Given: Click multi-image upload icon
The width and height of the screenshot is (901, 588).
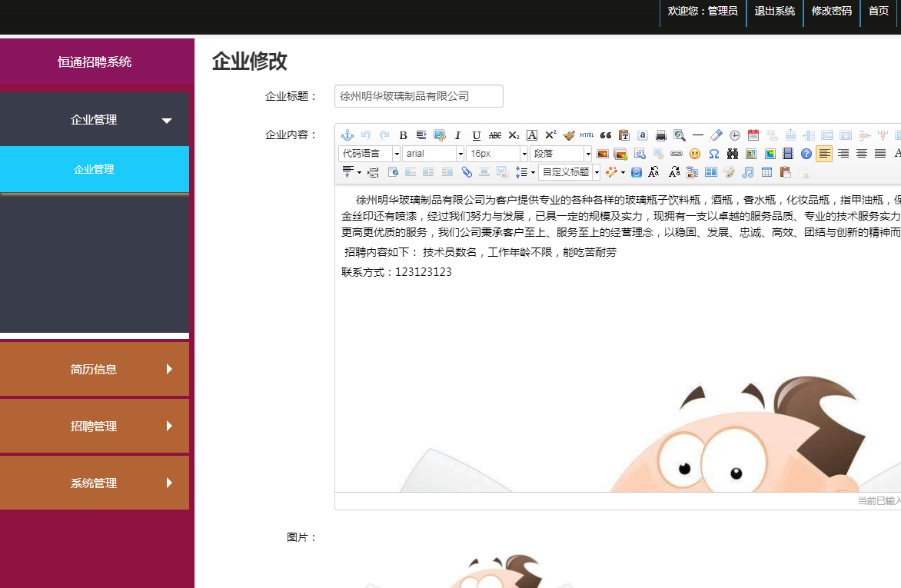Looking at the screenshot, I should 620,154.
